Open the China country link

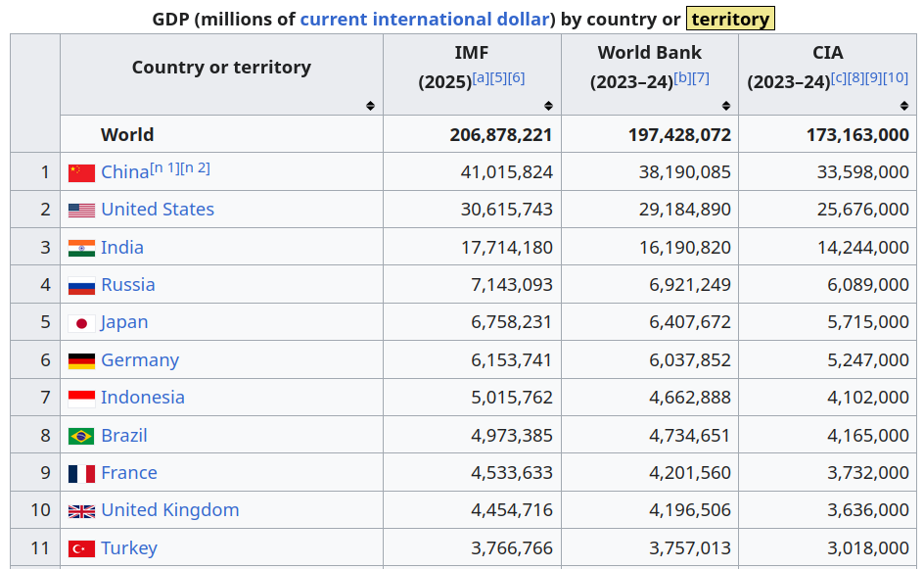coord(125,172)
